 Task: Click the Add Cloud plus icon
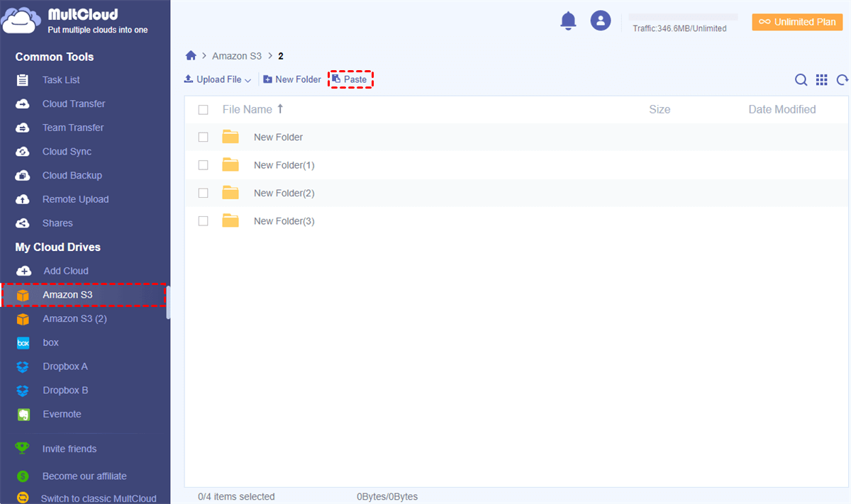tap(23, 271)
